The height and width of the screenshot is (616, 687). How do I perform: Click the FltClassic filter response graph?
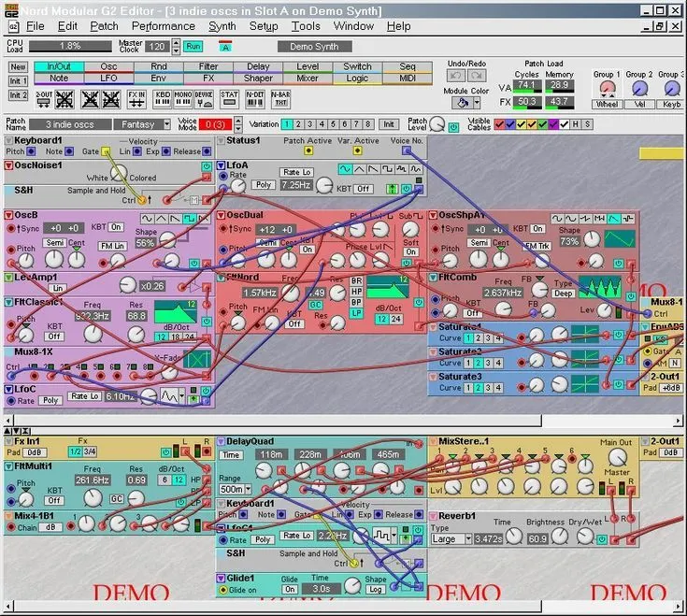click(x=176, y=312)
